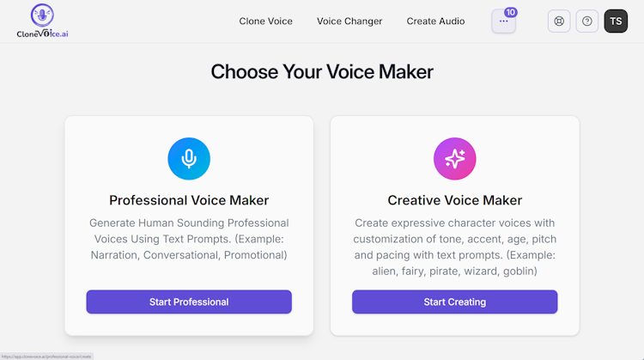
Task: Click the status bar URL preview
Action: coord(46,356)
